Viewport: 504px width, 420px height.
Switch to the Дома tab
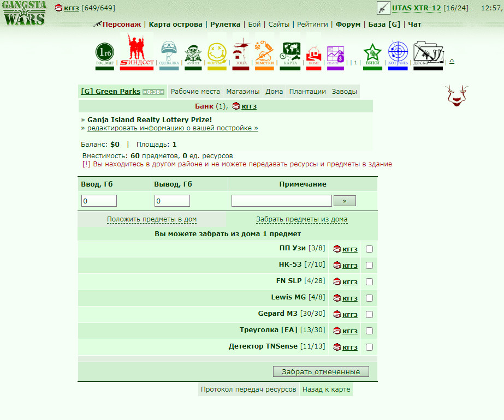(x=274, y=92)
